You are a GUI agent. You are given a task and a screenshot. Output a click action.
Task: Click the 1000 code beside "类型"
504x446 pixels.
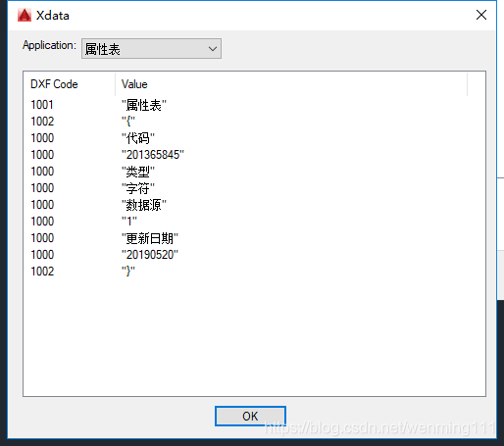coord(42,172)
